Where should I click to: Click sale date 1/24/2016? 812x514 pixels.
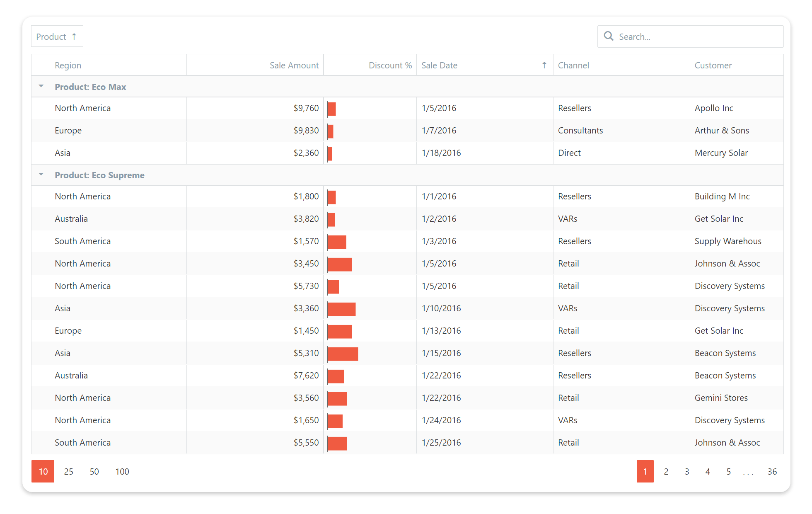(441, 420)
